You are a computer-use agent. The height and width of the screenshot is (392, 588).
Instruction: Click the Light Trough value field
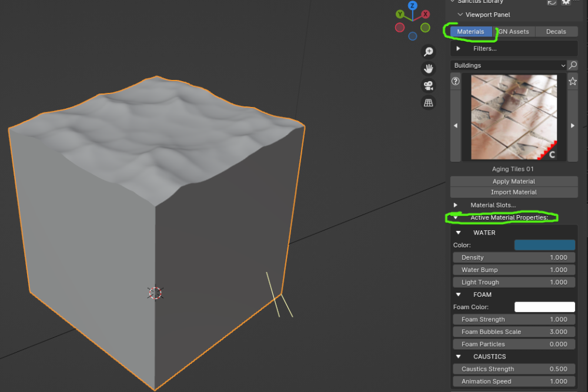coord(514,282)
